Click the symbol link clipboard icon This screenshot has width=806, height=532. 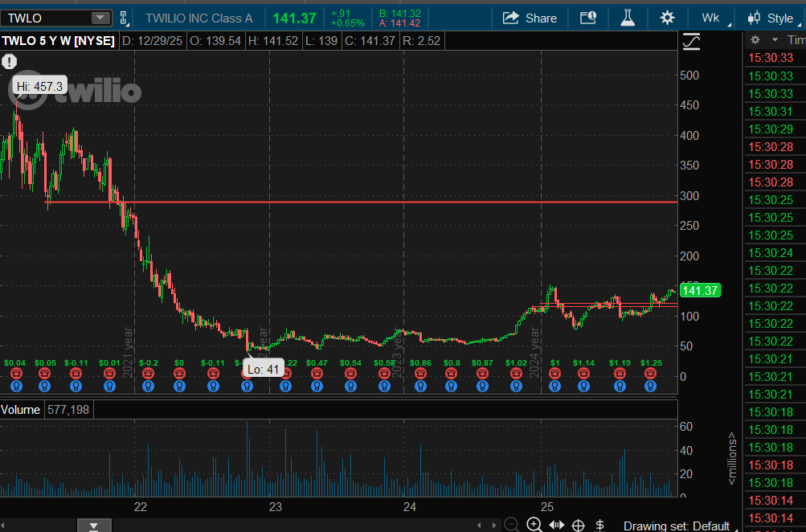(124, 18)
